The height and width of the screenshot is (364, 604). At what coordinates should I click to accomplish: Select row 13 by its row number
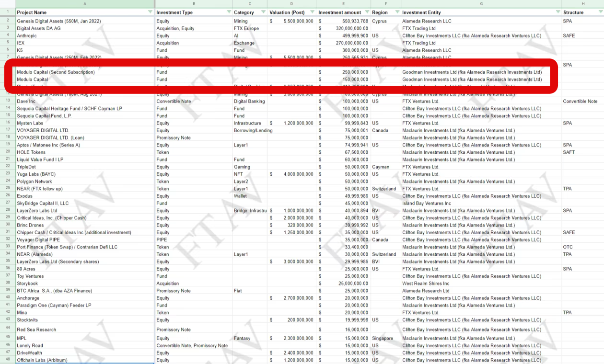8,101
